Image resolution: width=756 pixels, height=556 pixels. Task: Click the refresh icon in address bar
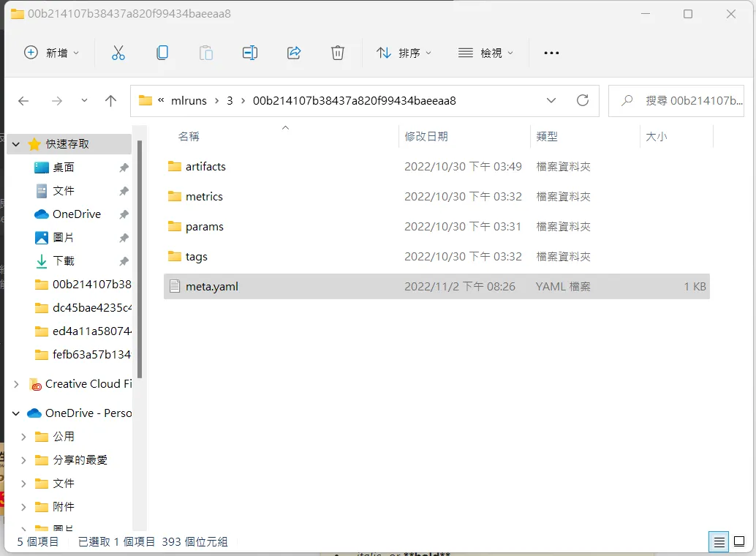pyautogui.click(x=583, y=100)
